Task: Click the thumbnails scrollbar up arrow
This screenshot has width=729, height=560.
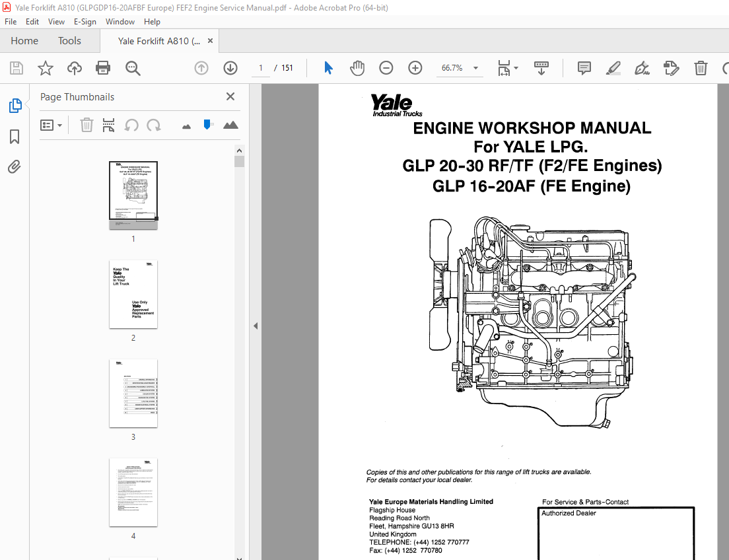Action: click(x=240, y=151)
